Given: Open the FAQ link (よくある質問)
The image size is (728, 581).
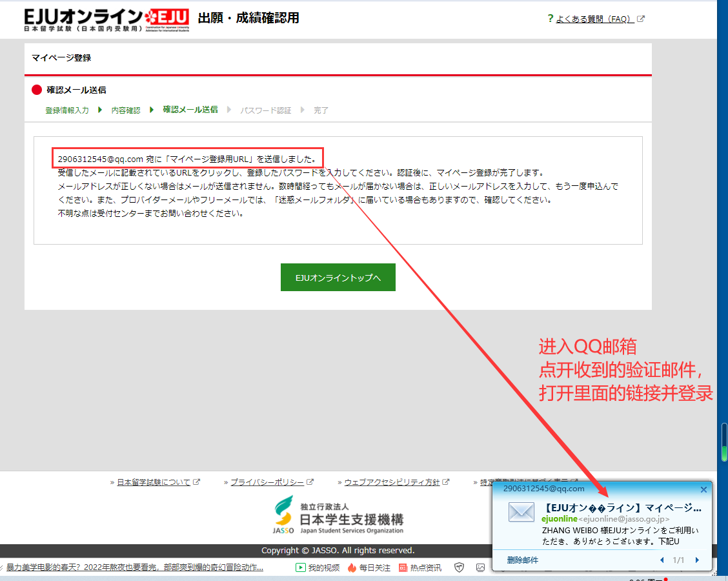Looking at the screenshot, I should (x=596, y=19).
